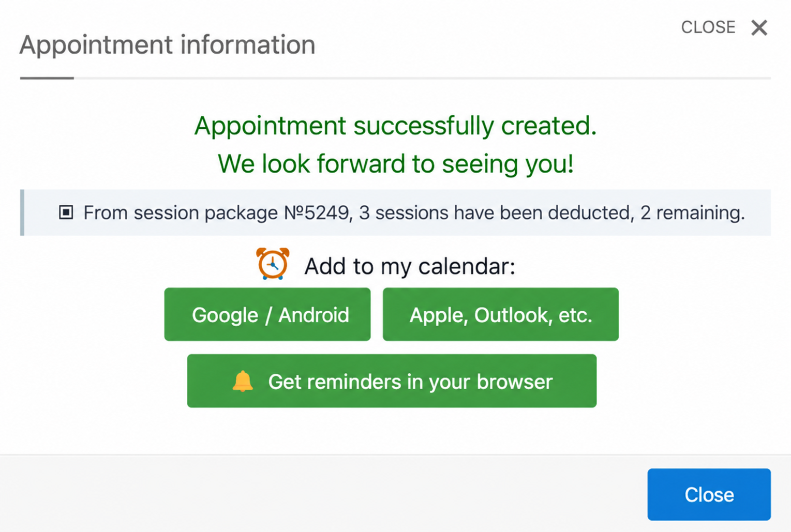Click the From session package text
The image size is (791, 532).
(181, 212)
